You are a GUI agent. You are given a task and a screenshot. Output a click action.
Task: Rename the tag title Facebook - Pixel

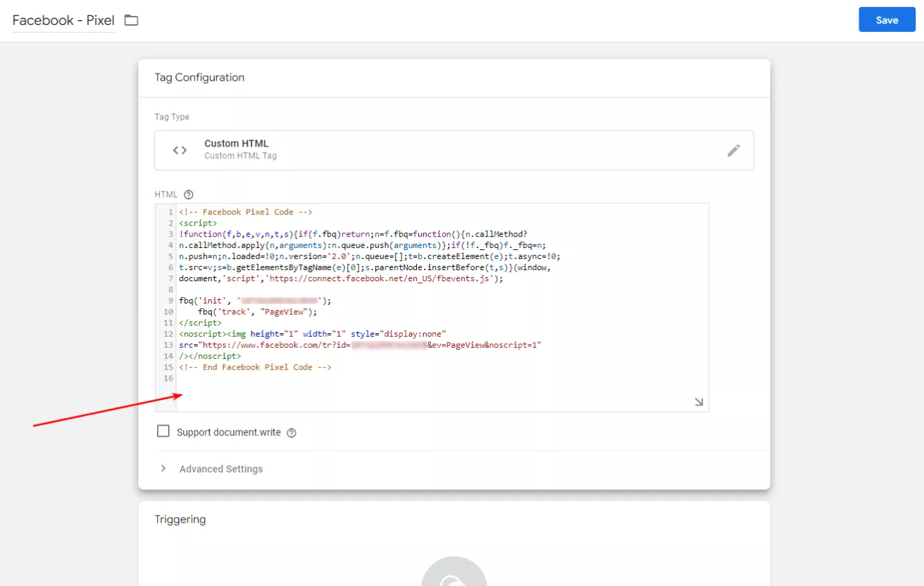tap(63, 20)
